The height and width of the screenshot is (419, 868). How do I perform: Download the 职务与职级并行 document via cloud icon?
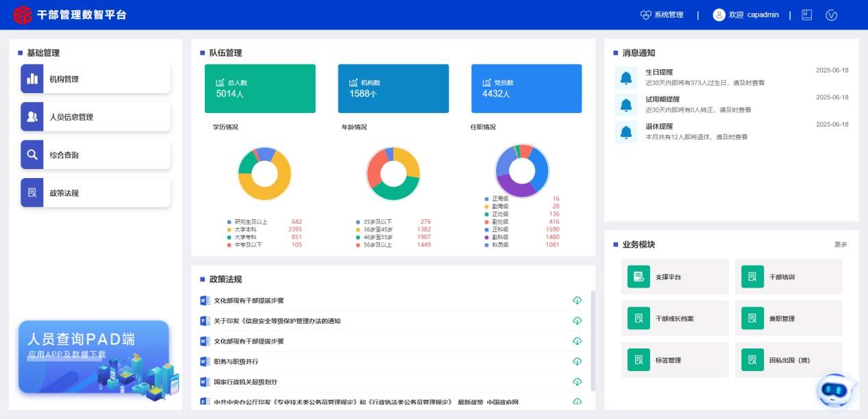(577, 361)
